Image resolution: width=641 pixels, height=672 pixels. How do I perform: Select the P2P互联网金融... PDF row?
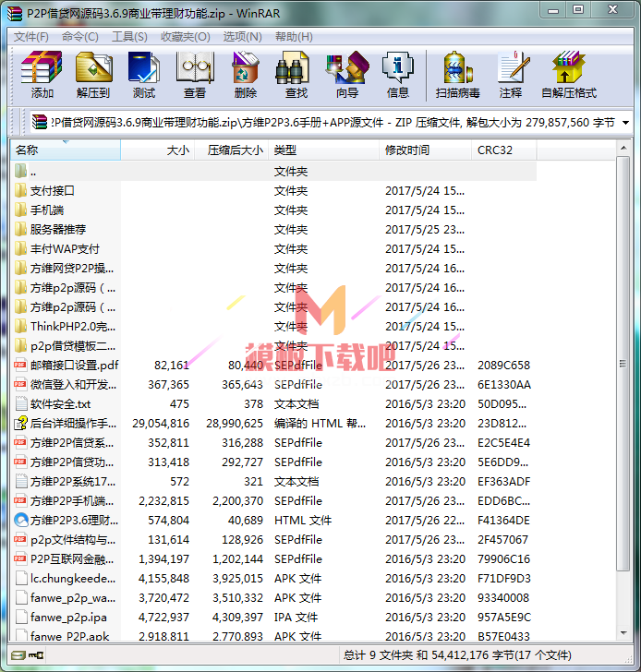(x=273, y=558)
